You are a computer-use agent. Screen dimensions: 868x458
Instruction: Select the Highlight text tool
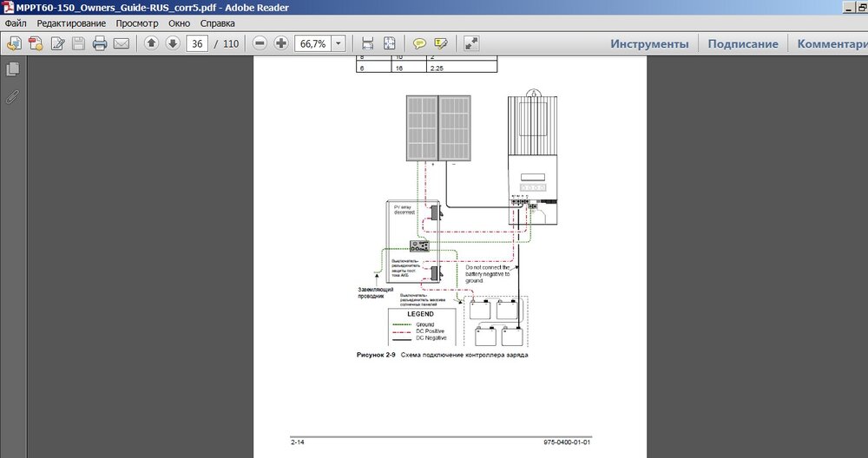[x=441, y=43]
